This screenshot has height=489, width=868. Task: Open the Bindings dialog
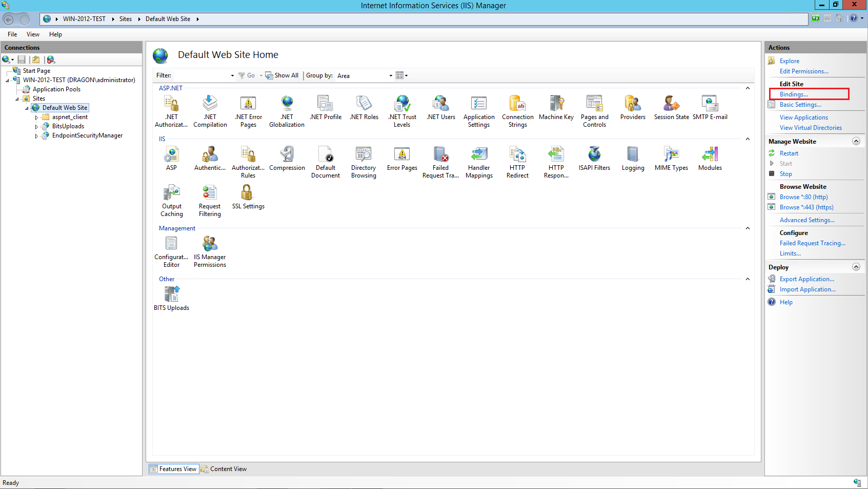pyautogui.click(x=792, y=94)
